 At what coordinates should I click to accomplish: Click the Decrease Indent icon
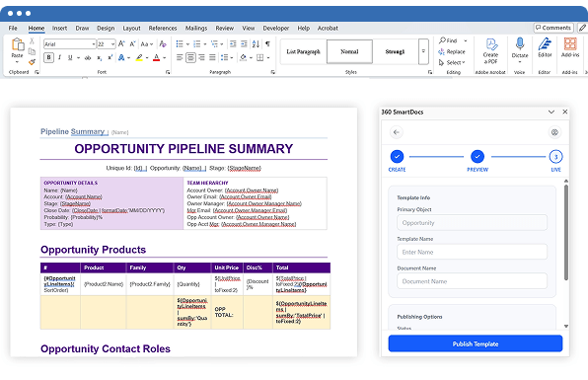tap(233, 43)
